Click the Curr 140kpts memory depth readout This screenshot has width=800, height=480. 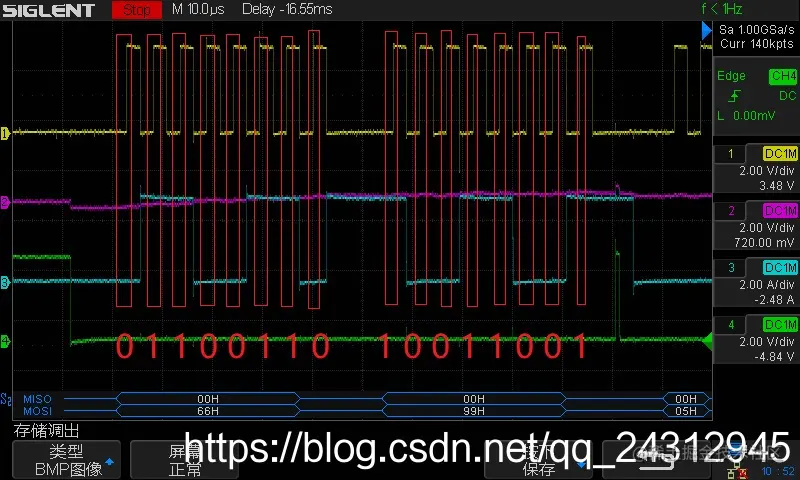[x=756, y=44]
